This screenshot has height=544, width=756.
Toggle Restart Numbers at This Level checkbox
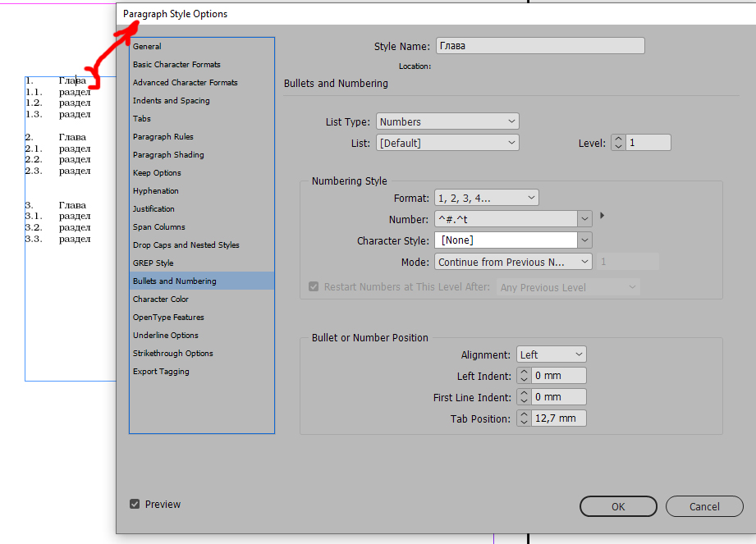(x=314, y=286)
